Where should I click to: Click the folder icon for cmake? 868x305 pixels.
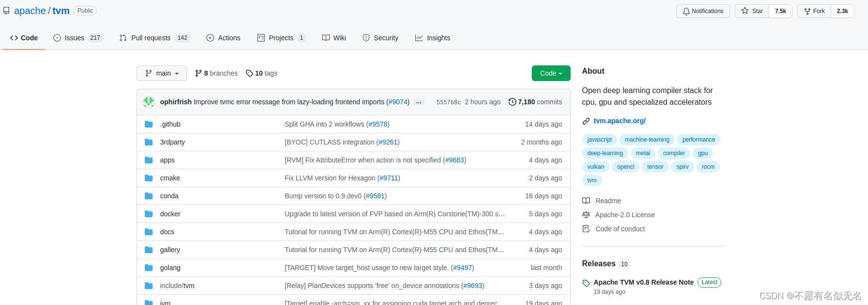[149, 178]
